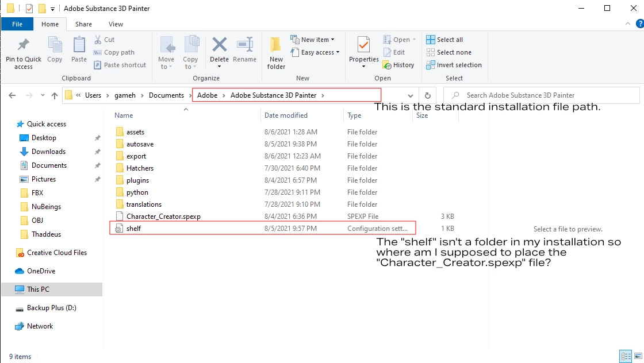The image size is (644, 363).
Task: Click Paste shortcut command
Action: (120, 65)
